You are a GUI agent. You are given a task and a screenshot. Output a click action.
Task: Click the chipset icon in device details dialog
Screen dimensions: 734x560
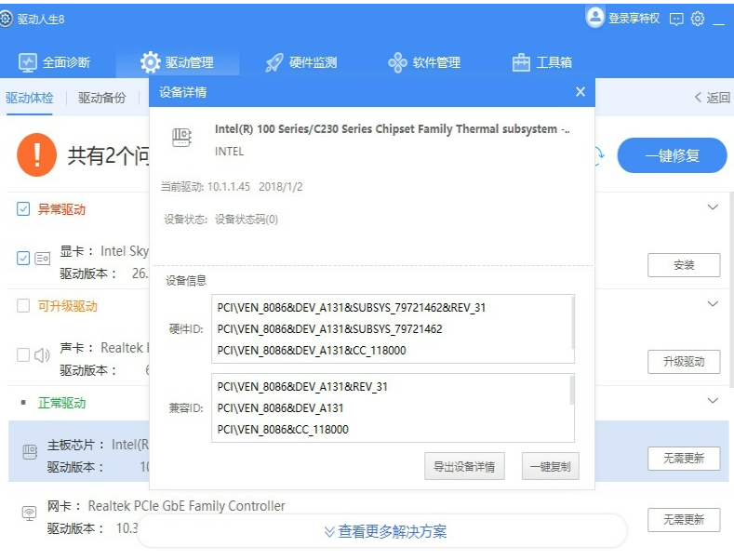click(181, 137)
